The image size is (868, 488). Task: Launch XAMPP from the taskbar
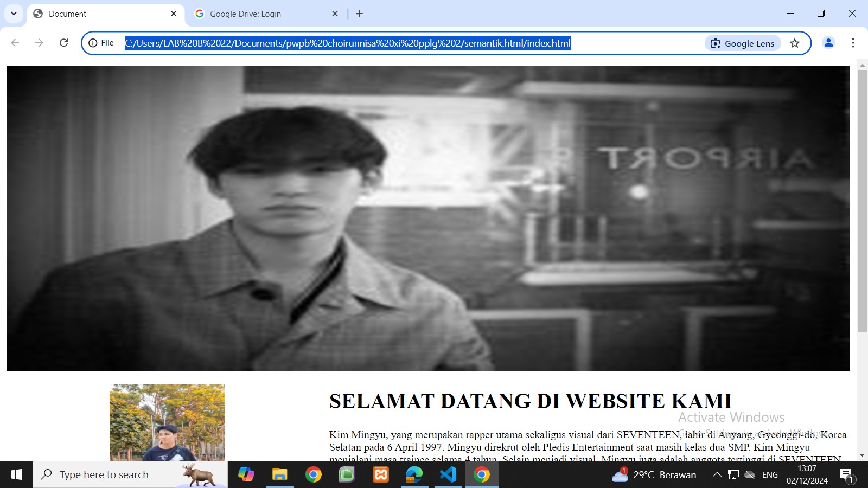381,475
